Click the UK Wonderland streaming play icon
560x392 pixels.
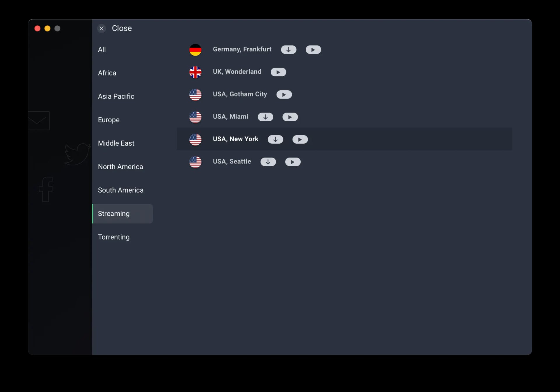[x=279, y=72]
